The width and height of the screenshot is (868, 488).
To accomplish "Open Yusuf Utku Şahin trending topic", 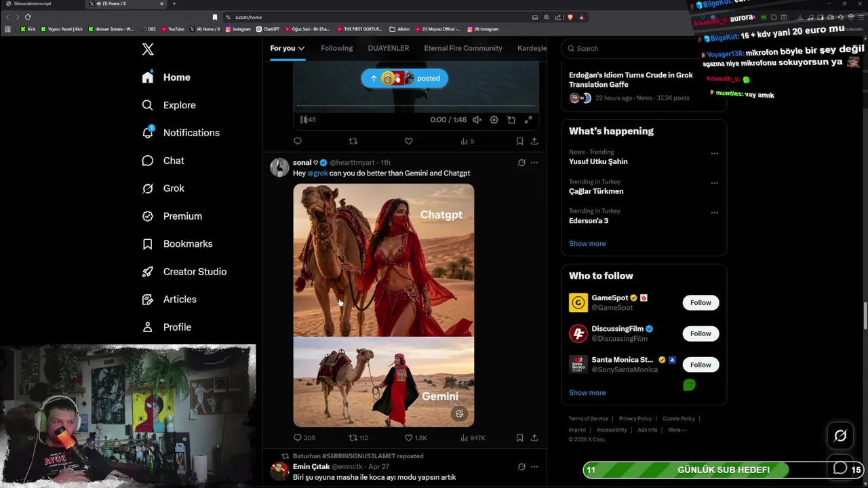I will tap(598, 162).
